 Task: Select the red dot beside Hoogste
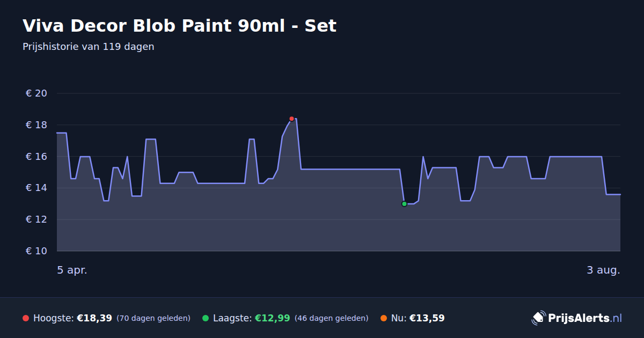tap(26, 318)
